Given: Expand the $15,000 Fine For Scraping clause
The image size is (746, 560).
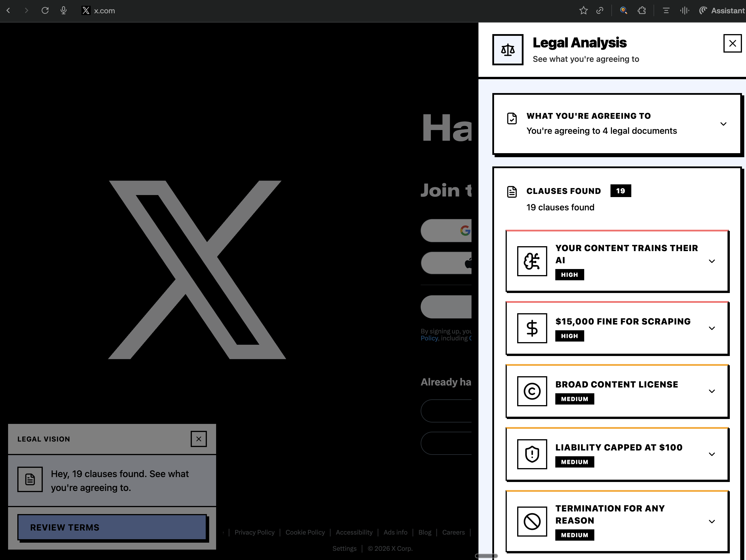Looking at the screenshot, I should click(x=712, y=328).
